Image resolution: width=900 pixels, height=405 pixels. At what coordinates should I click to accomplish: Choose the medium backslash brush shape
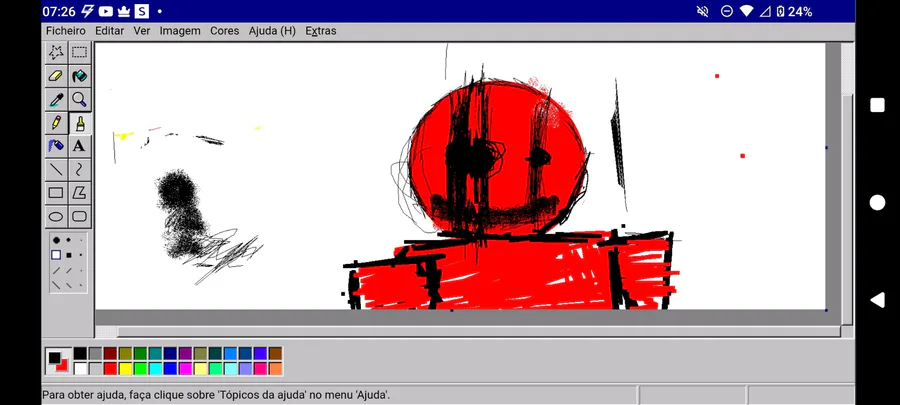click(x=68, y=285)
